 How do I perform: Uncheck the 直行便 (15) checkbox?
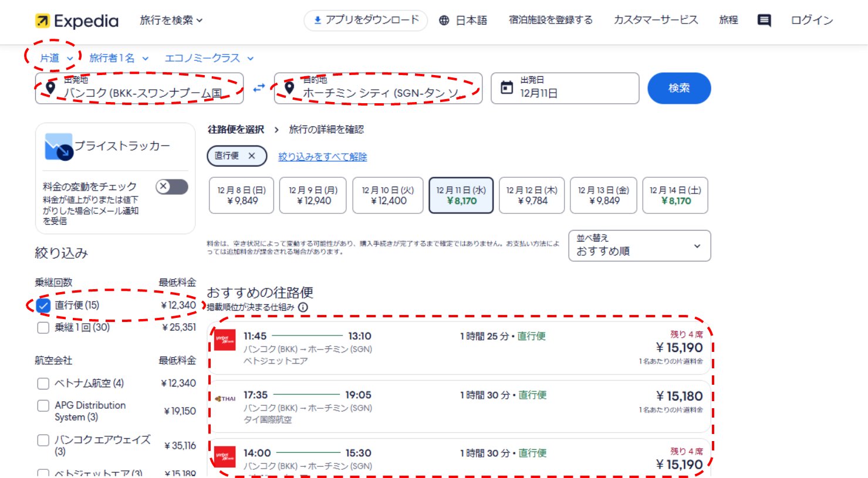click(43, 306)
